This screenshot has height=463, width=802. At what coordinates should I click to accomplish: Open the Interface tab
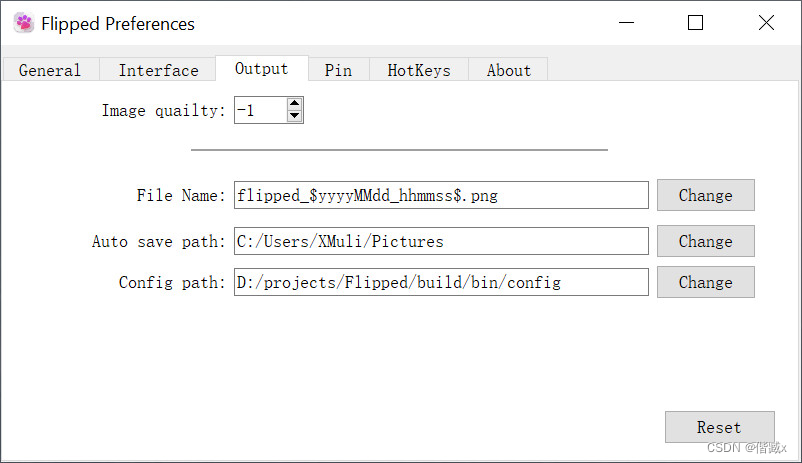158,70
